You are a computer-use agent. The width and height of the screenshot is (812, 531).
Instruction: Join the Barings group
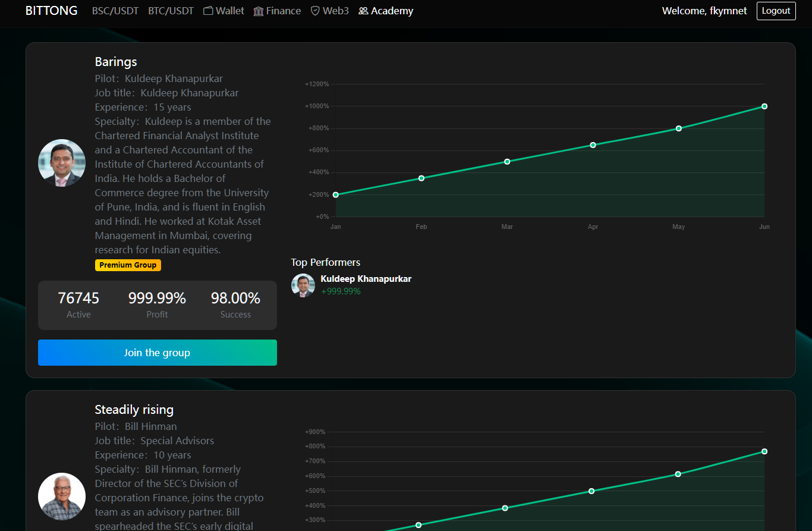pyautogui.click(x=158, y=353)
